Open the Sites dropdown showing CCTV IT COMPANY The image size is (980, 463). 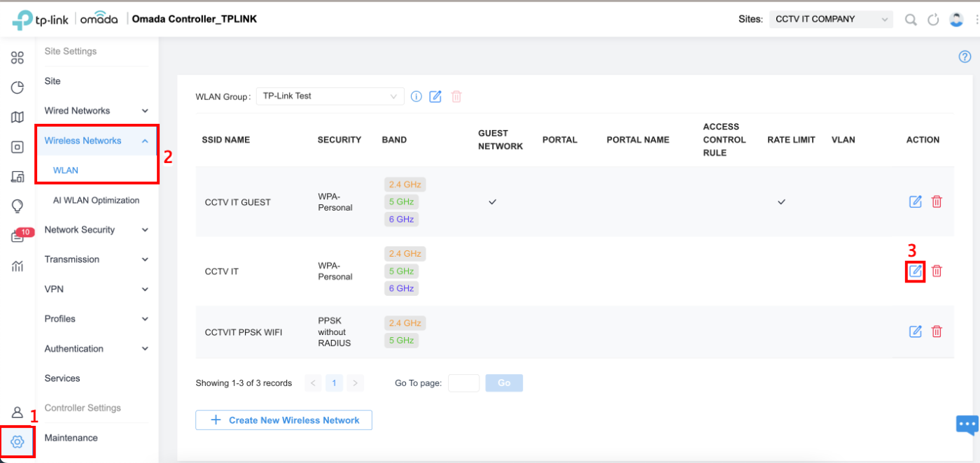coord(831,19)
